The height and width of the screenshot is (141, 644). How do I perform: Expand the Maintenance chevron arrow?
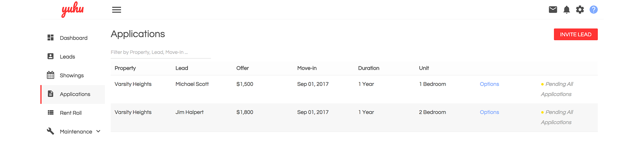[x=98, y=131]
